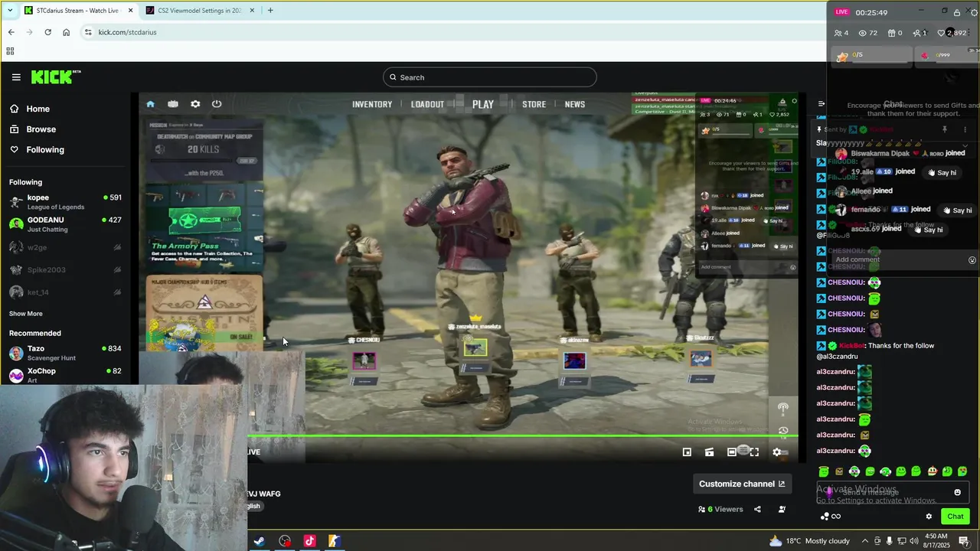Click the green stream progress bar
The width and height of the screenshot is (980, 551).
[x=523, y=436]
